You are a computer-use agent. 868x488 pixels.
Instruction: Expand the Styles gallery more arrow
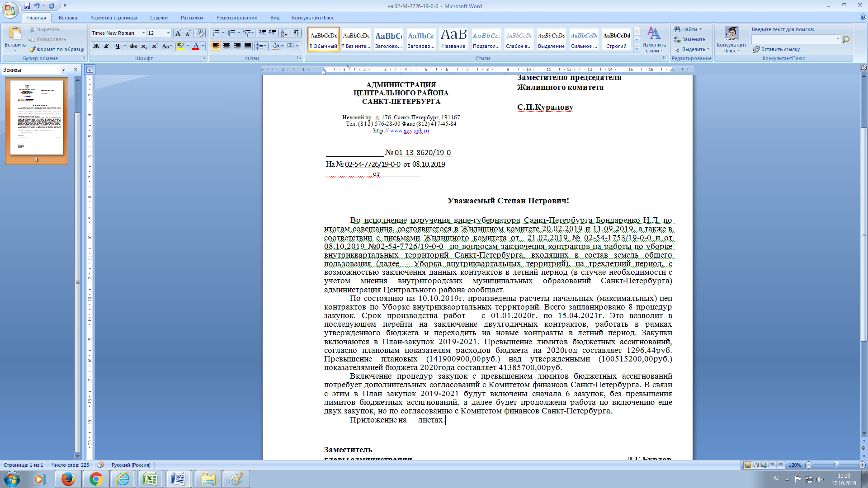[637, 48]
